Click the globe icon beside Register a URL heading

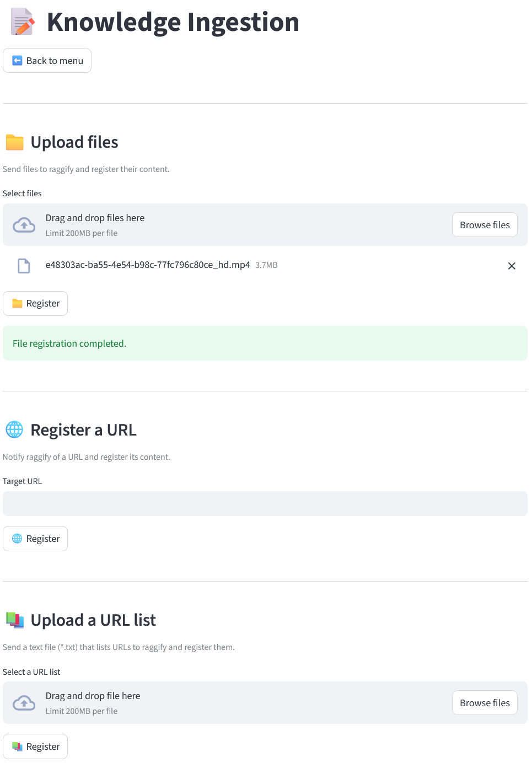tap(14, 429)
